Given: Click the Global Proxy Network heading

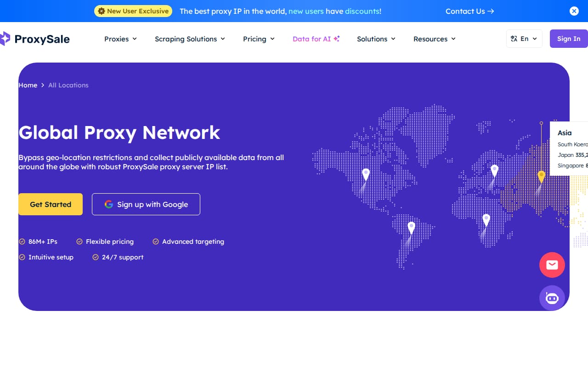Looking at the screenshot, I should pos(119,132).
